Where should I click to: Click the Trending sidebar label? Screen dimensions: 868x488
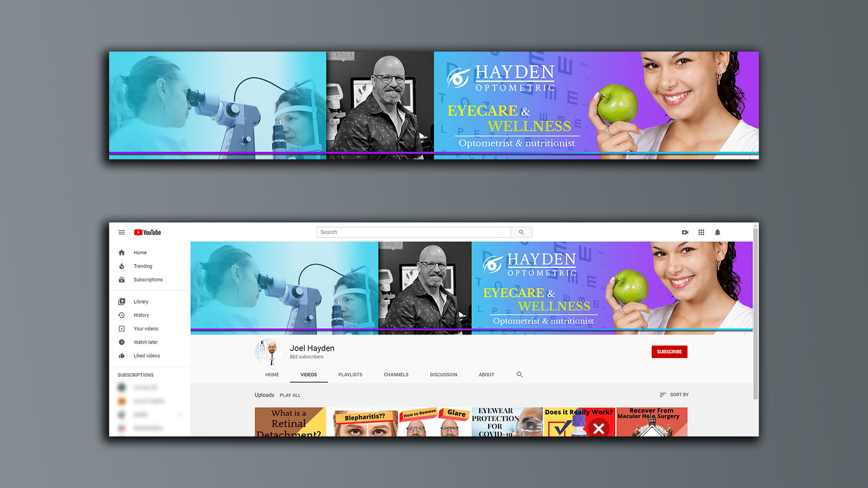tap(143, 266)
